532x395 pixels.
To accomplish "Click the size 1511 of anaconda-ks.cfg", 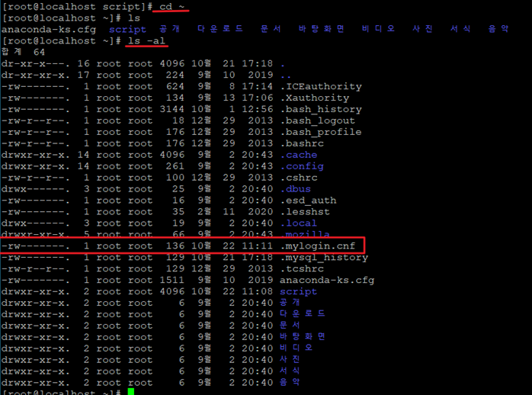I will [172, 281].
